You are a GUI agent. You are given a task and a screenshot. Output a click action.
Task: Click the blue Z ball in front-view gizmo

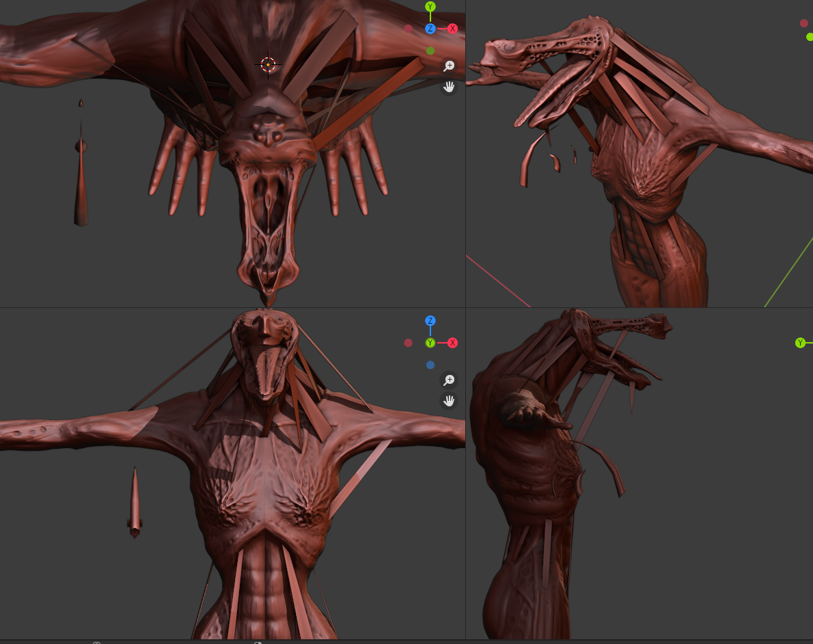point(430,321)
